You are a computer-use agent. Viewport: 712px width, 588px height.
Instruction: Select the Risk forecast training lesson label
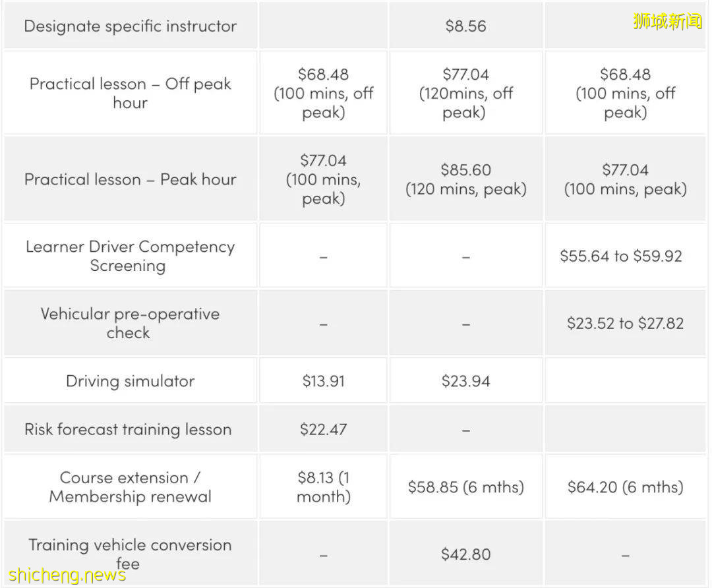128,429
